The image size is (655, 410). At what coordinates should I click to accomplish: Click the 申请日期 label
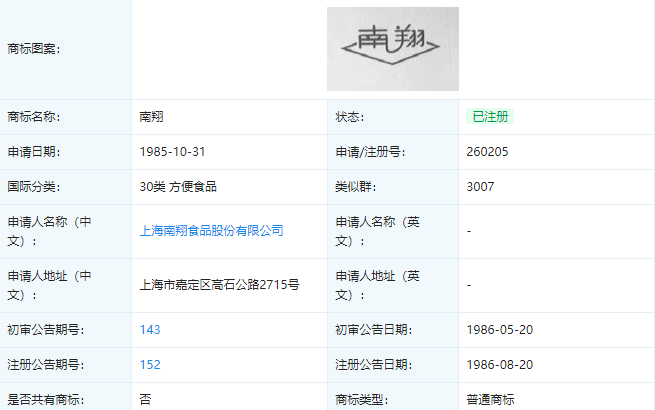pos(34,152)
